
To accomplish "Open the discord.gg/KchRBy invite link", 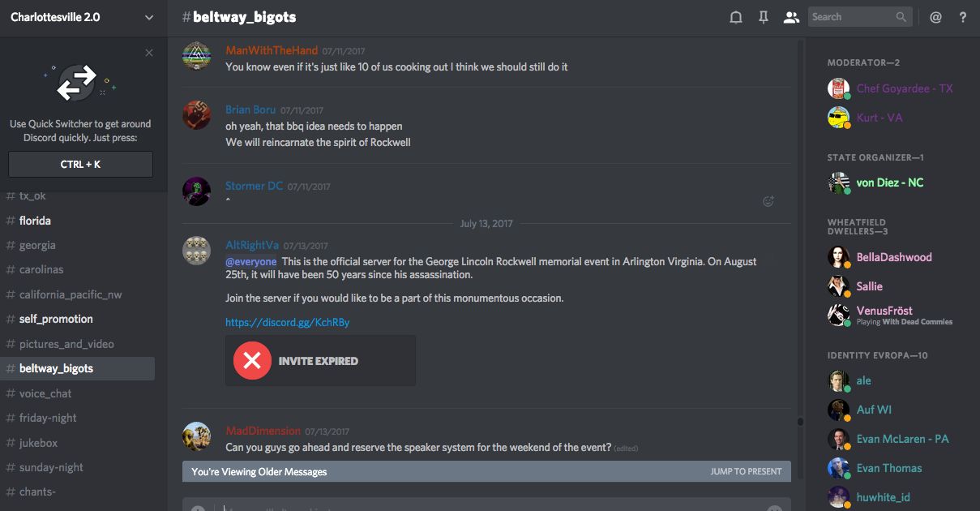I will click(287, 322).
